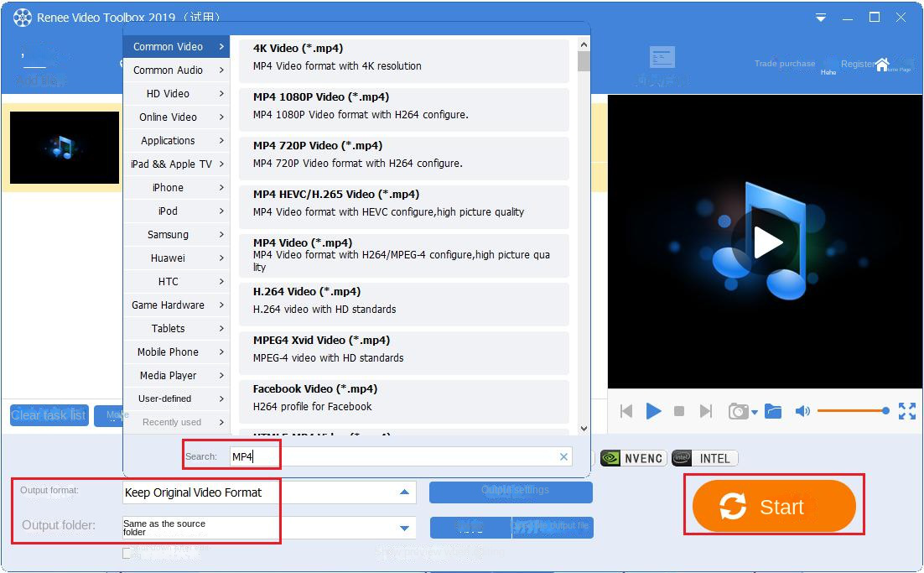Take a snapshot with the camera icon
Viewport: 924px width, 573px height.
pos(739,411)
